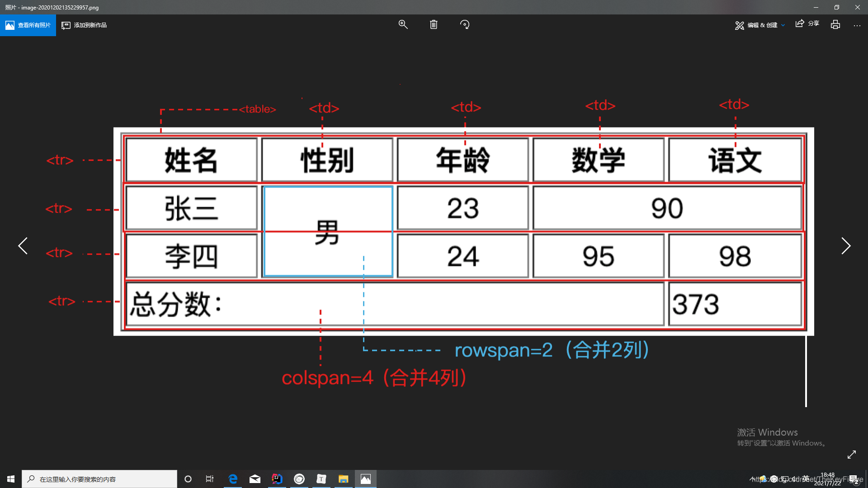This screenshot has width=868, height=488.
Task: Open the more options ellipsis menu
Action: (x=857, y=25)
